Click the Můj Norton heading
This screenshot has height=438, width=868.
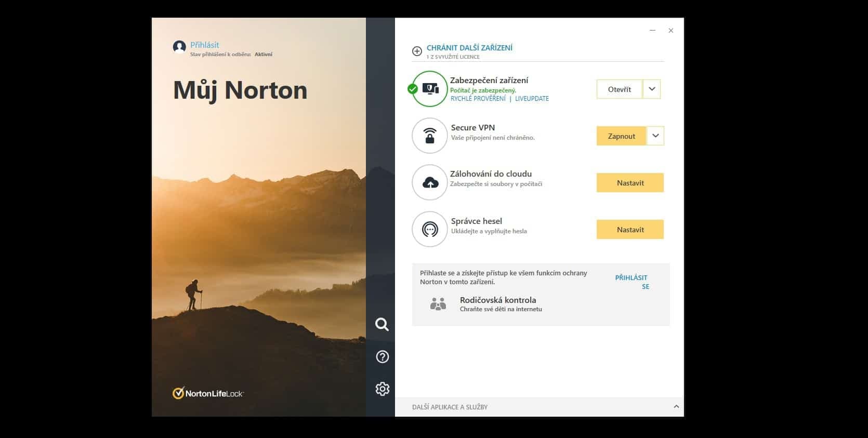click(x=240, y=91)
